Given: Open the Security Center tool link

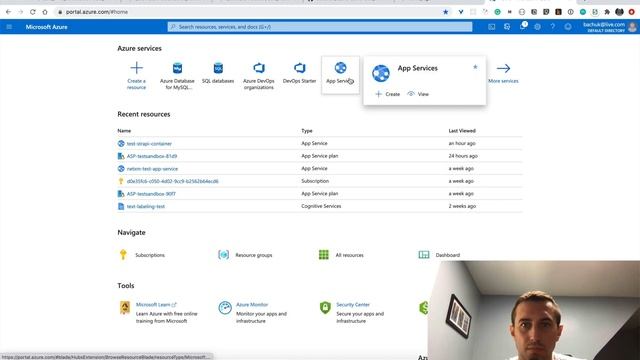Looking at the screenshot, I should click(x=353, y=305).
